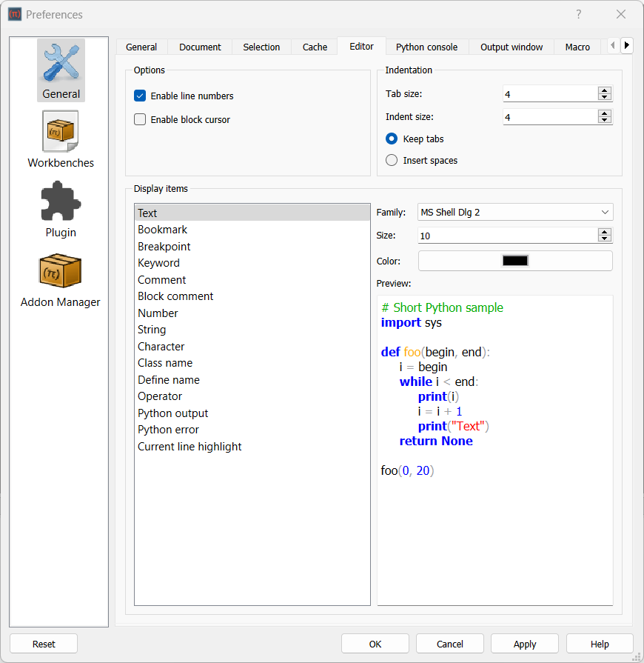Click the FreeCAD logo in the title bar

tap(14, 14)
